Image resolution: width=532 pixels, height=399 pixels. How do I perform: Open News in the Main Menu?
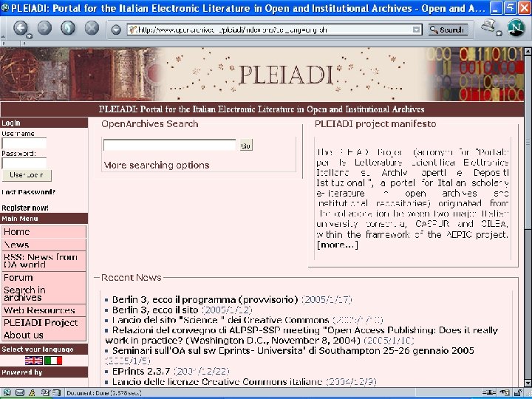[x=44, y=245]
